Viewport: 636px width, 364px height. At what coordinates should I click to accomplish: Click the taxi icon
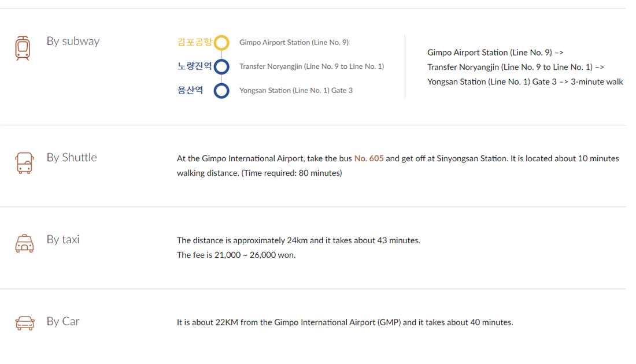click(24, 244)
